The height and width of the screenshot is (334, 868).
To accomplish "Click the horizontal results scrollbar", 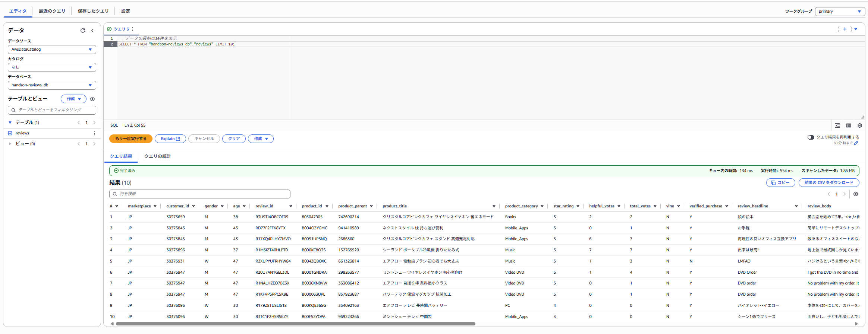I will 295,324.
